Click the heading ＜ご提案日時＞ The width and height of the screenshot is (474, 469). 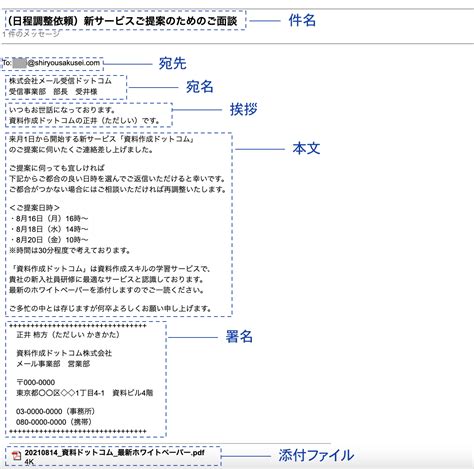tap(35, 208)
